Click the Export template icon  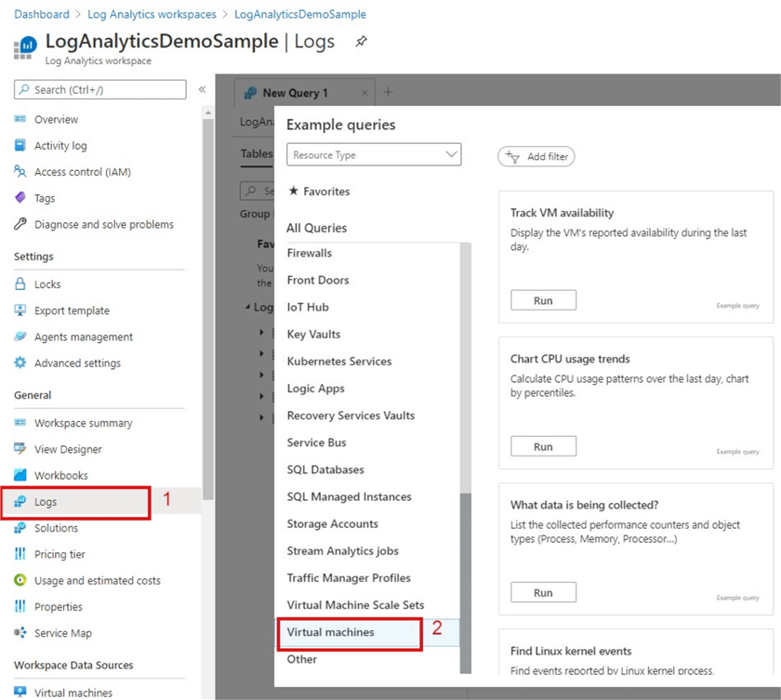point(20,310)
